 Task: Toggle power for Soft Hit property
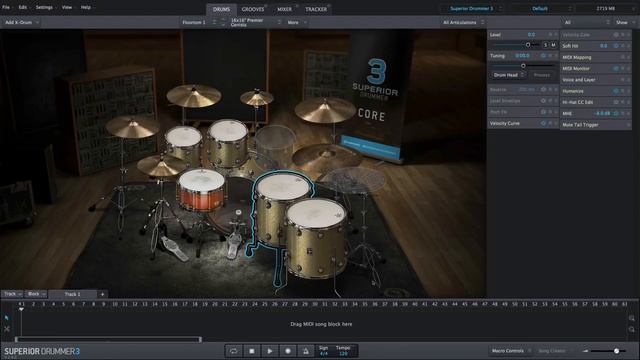tap(616, 46)
